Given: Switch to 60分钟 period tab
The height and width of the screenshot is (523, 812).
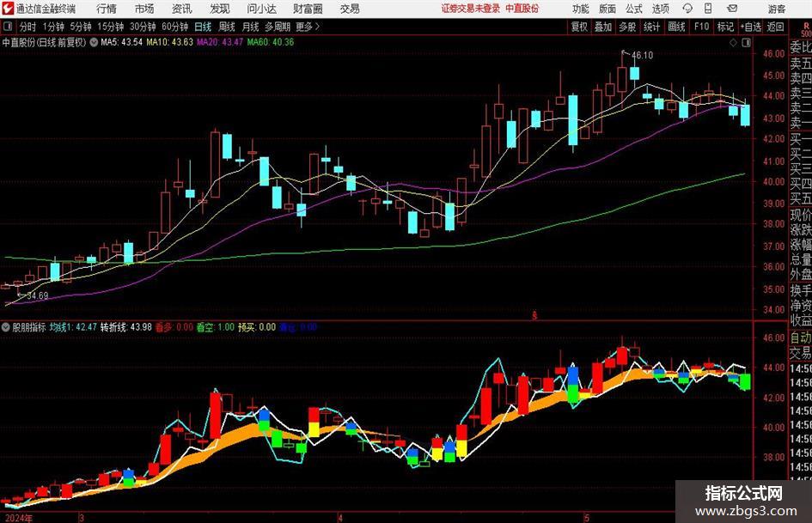Looking at the screenshot, I should (175, 27).
